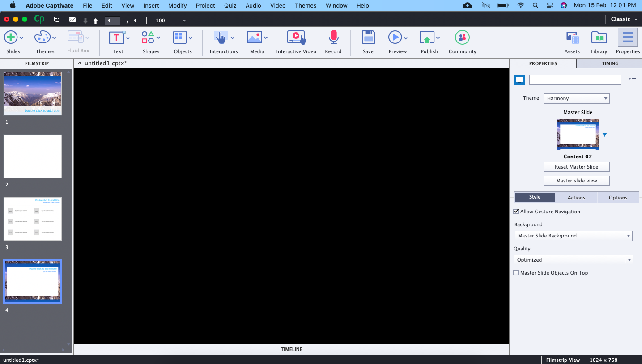Open the Background dropdown set to Master Slide Background
Screen dimensions: 642x364
coord(573,236)
